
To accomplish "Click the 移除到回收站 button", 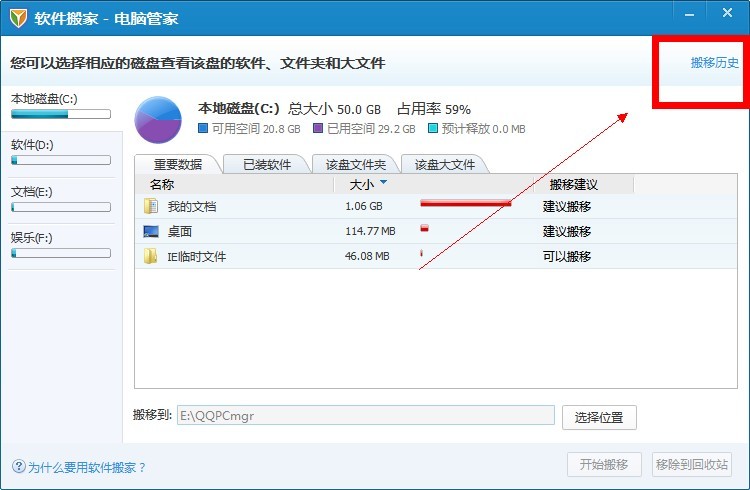I will (692, 464).
